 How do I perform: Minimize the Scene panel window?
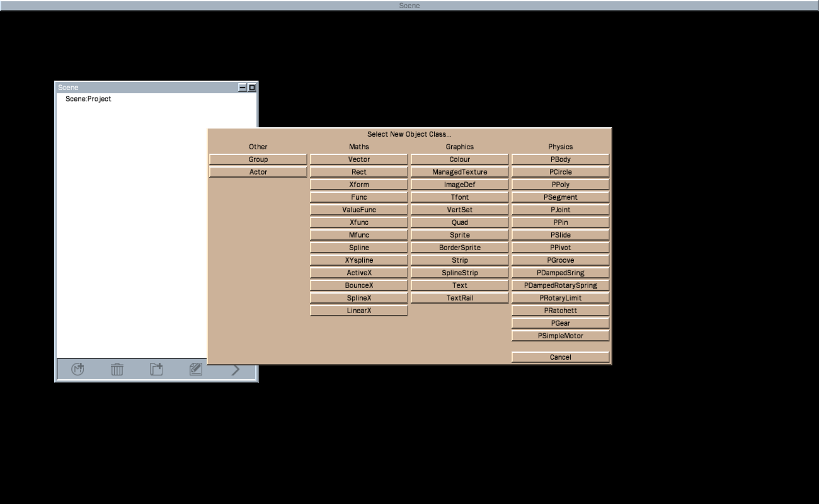(243, 88)
